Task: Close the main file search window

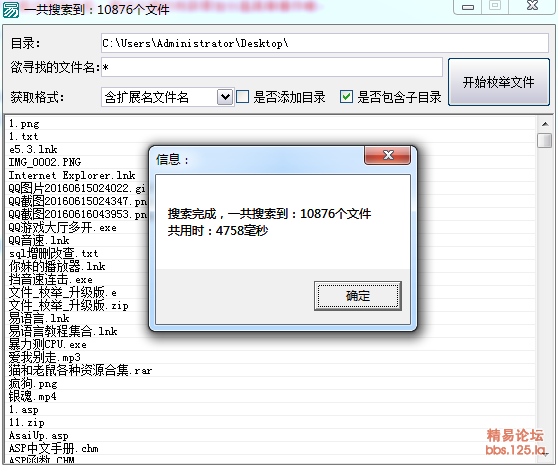Action: (532, 6)
